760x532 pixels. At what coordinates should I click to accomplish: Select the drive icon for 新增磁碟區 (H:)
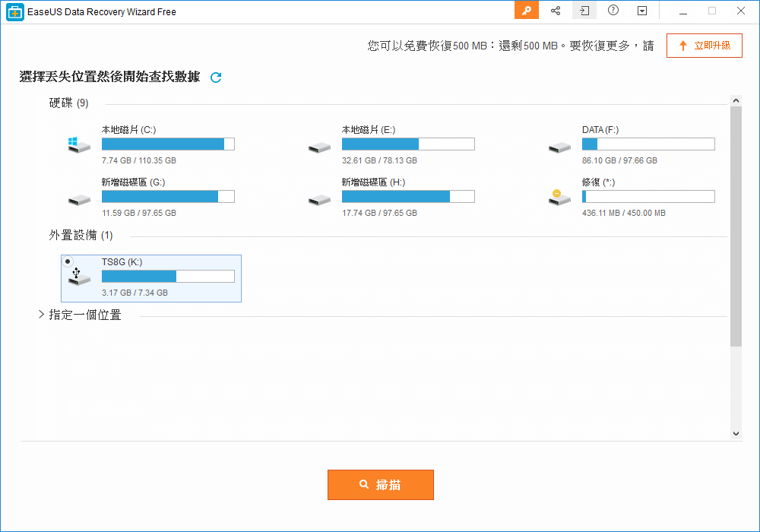coord(319,200)
